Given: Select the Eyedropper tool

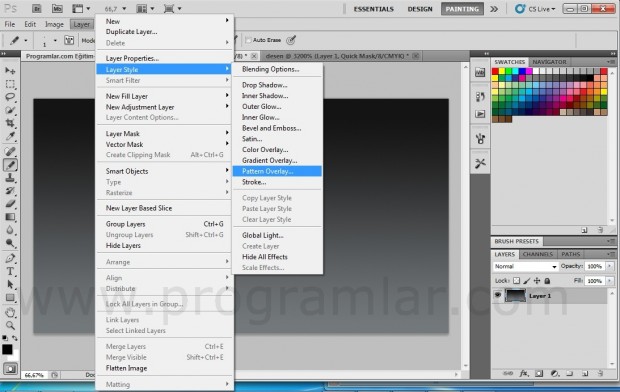Looking at the screenshot, I should 10,137.
